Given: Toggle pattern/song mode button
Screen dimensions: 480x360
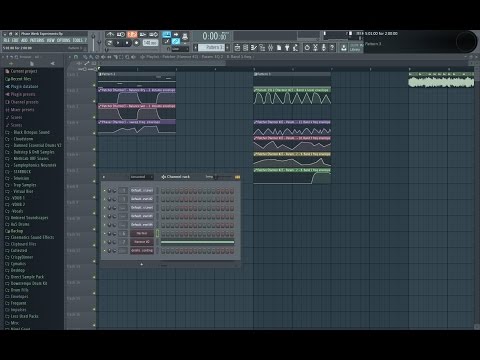Looking at the screenshot, I should pyautogui.click(x=109, y=43).
